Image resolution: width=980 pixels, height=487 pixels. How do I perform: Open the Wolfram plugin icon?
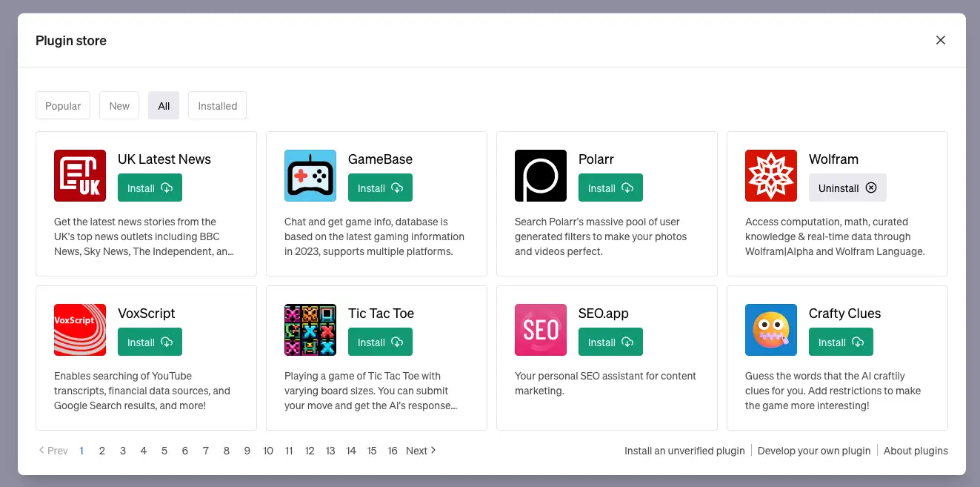tap(770, 176)
